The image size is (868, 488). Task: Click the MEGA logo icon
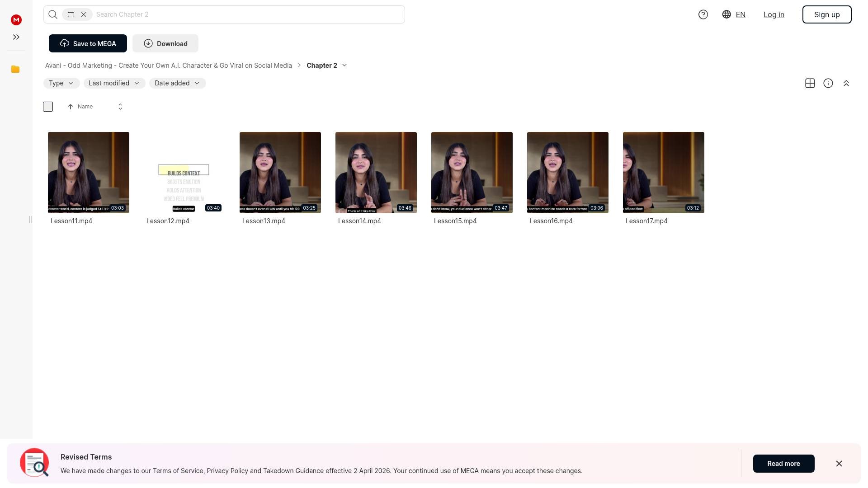pyautogui.click(x=16, y=20)
